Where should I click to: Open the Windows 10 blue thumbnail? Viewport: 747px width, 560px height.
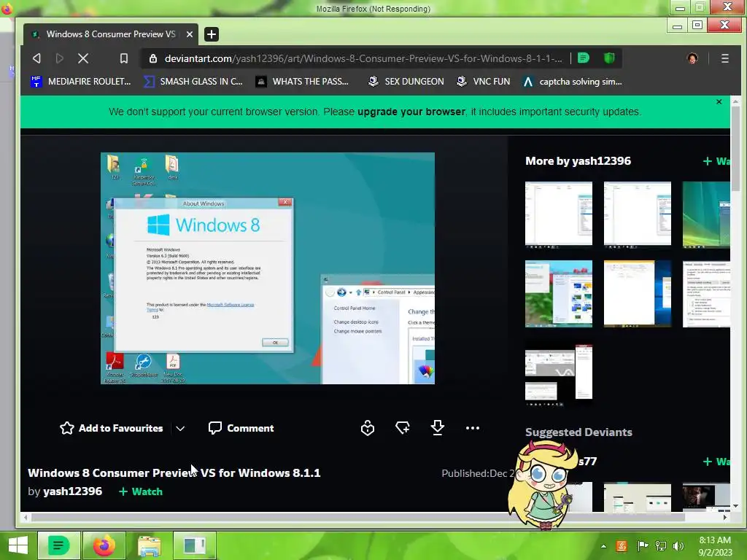point(638,294)
